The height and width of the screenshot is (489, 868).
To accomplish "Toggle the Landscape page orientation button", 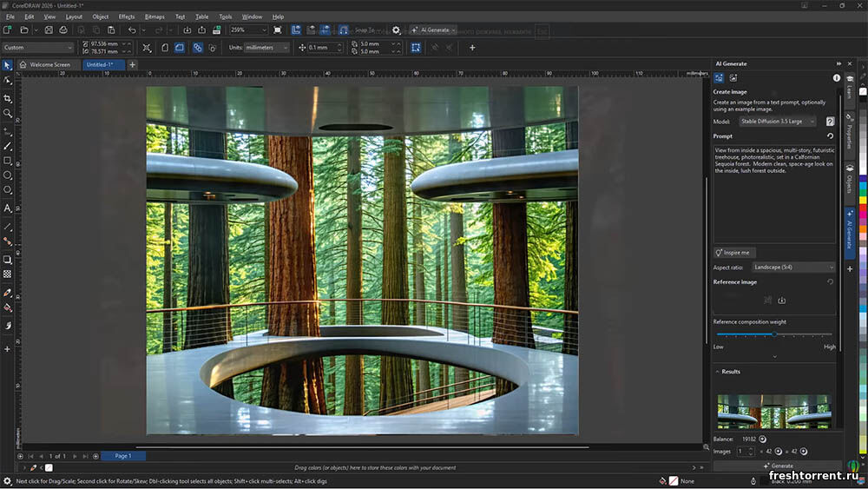I will pyautogui.click(x=179, y=48).
